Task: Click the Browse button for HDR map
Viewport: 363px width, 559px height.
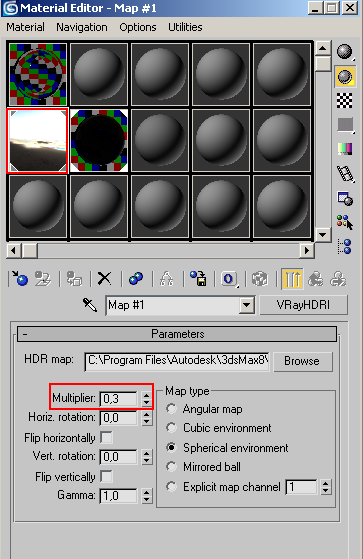Action: (302, 361)
